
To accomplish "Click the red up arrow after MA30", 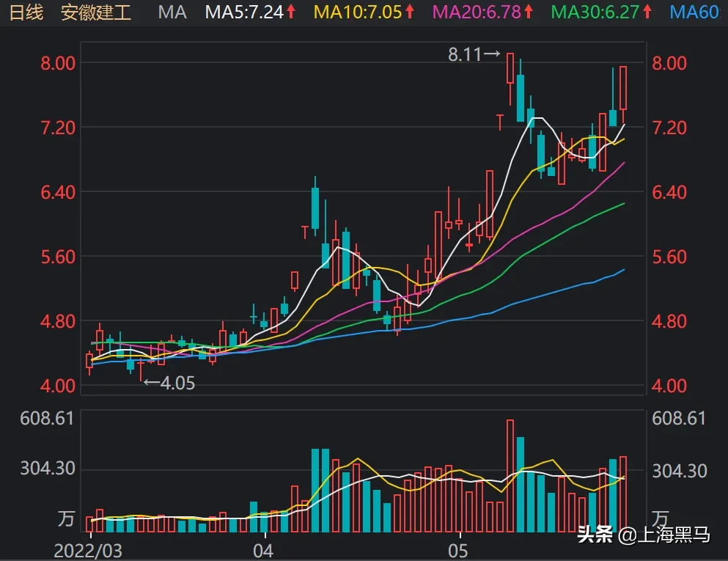I will click(647, 12).
